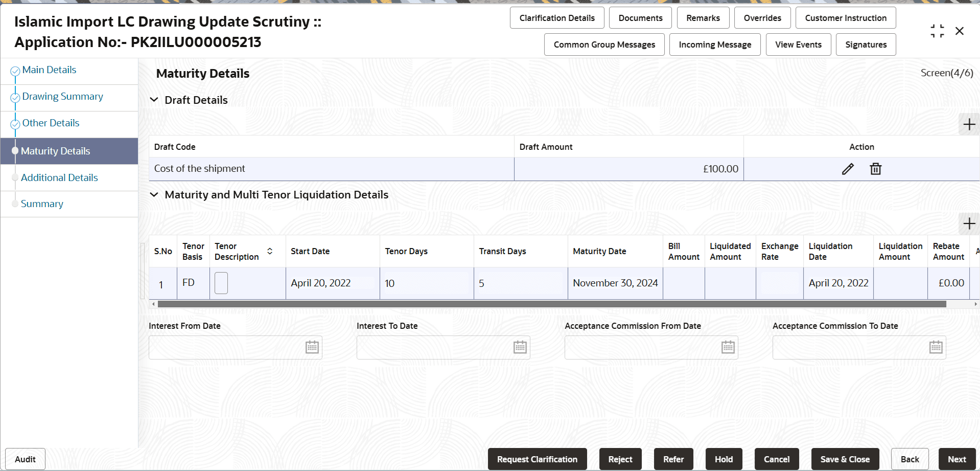This screenshot has width=980, height=471.
Task: Go to the Summary step
Action: (x=42, y=204)
